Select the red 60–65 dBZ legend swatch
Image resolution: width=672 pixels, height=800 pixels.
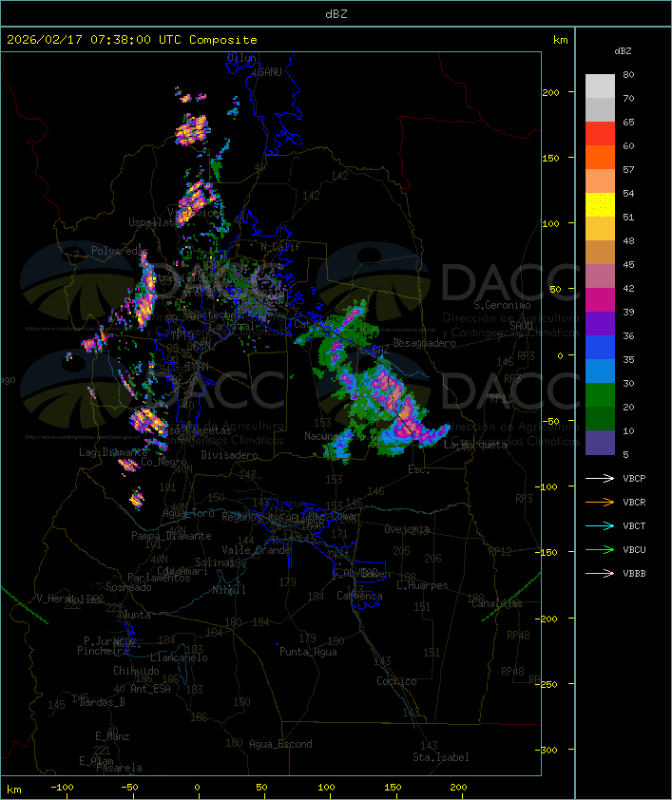click(x=600, y=134)
